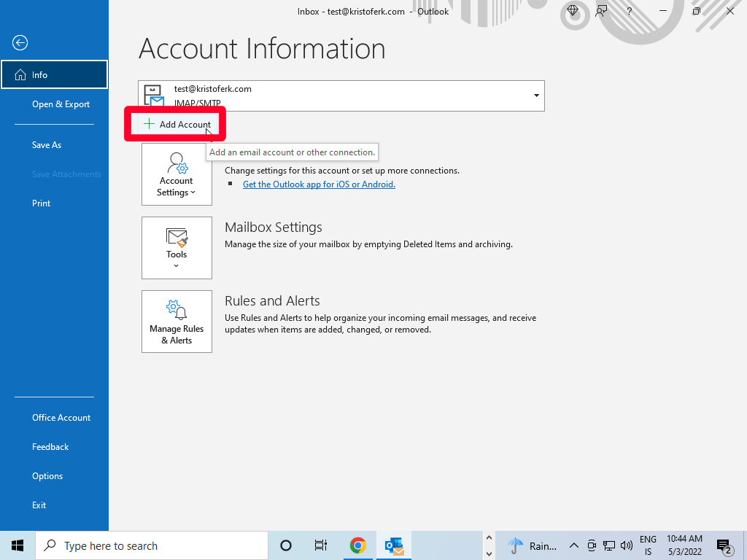Open the Open & Export tab
Image resolution: width=747 pixels, height=560 pixels.
(x=61, y=104)
